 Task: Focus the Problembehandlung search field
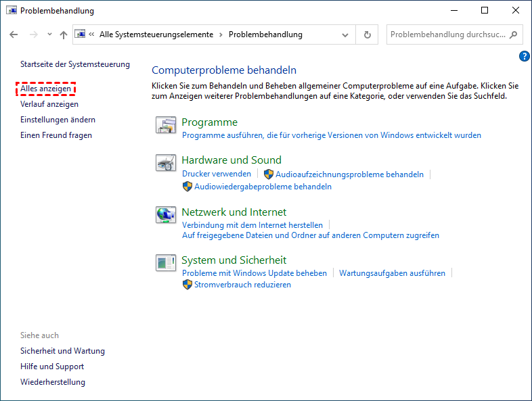tap(447, 34)
